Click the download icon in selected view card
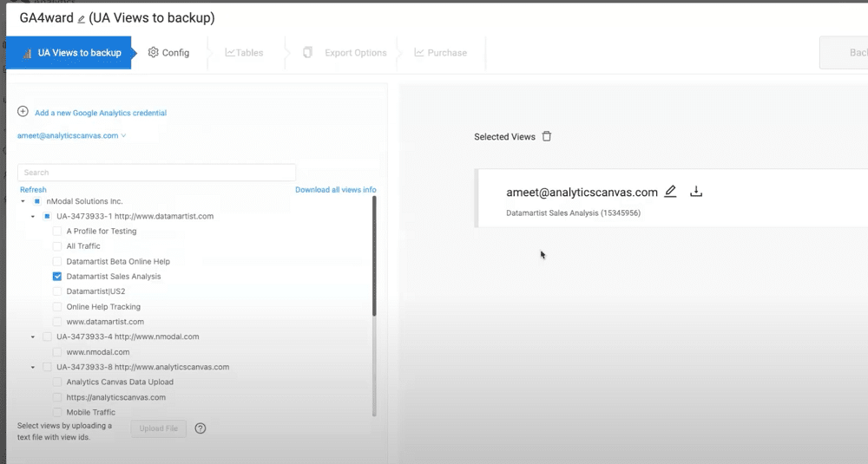This screenshot has height=464, width=868. coord(695,192)
